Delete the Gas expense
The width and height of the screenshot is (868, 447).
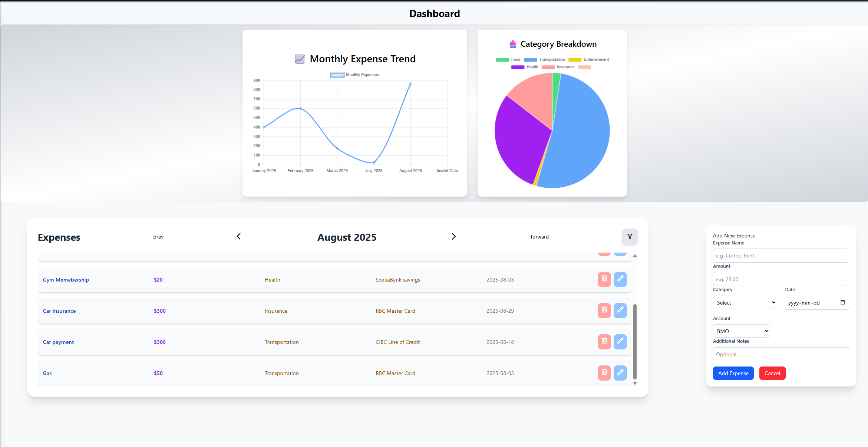click(604, 373)
